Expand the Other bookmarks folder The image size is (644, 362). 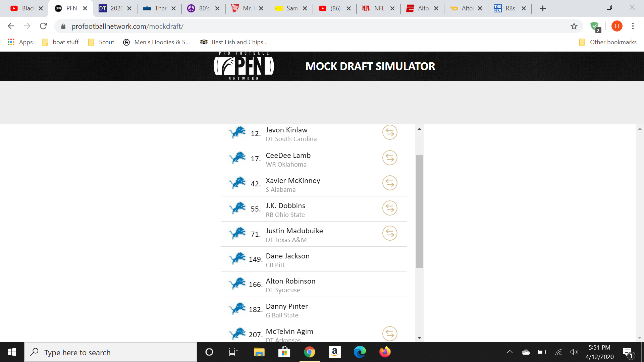click(x=608, y=42)
